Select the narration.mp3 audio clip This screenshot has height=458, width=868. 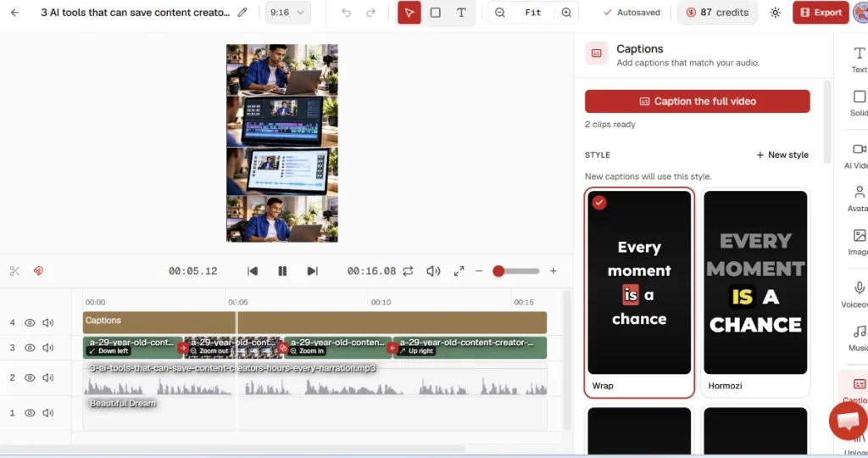(x=314, y=379)
